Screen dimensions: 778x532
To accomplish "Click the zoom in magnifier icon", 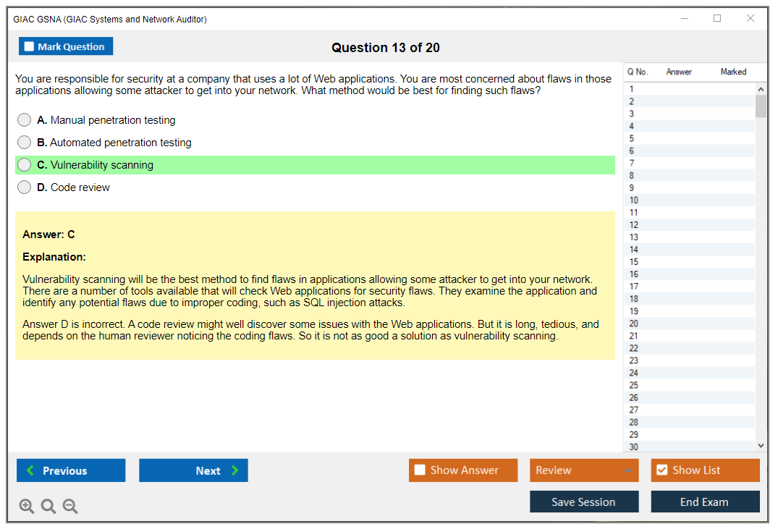I will [x=27, y=507].
